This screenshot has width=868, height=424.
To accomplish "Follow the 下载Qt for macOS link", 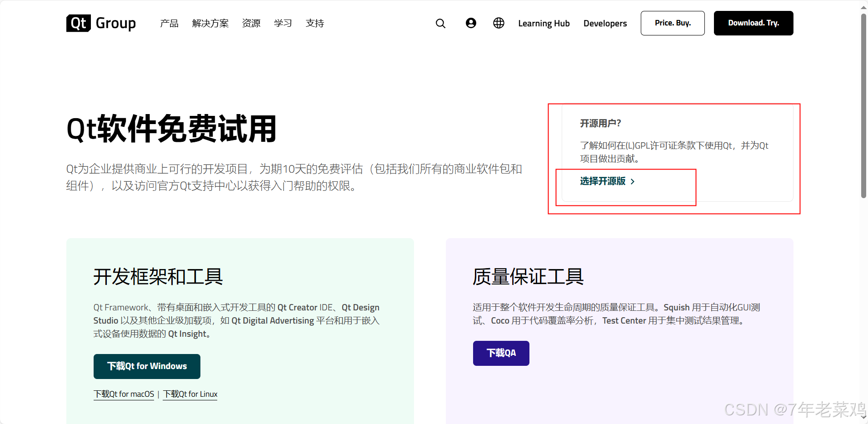I will (x=124, y=394).
